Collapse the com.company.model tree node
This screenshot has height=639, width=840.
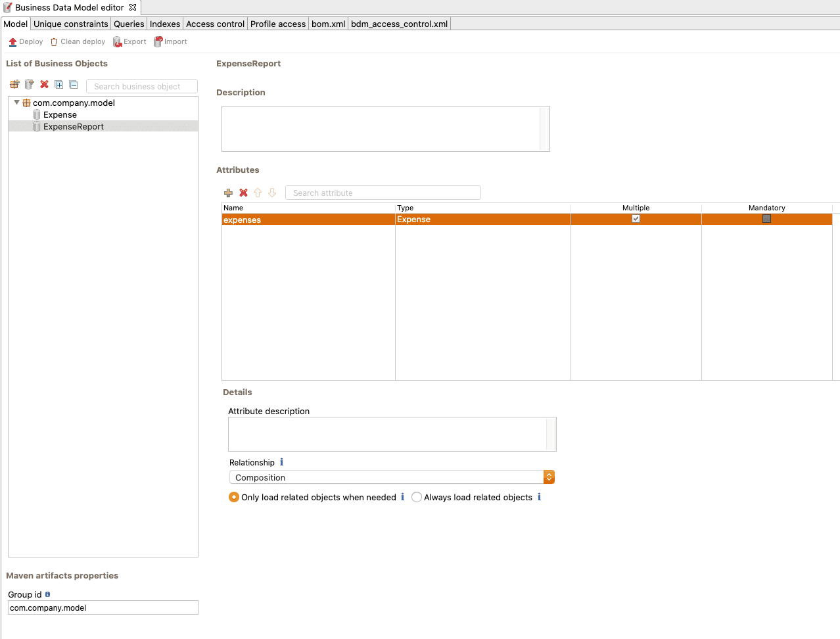point(16,103)
